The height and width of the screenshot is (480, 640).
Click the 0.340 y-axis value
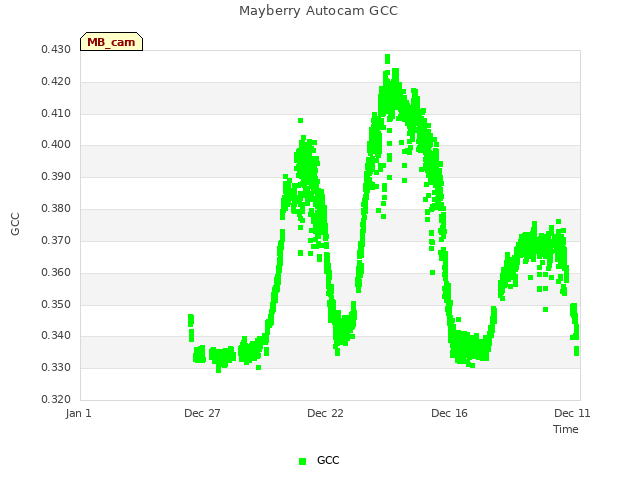[x=56, y=336]
